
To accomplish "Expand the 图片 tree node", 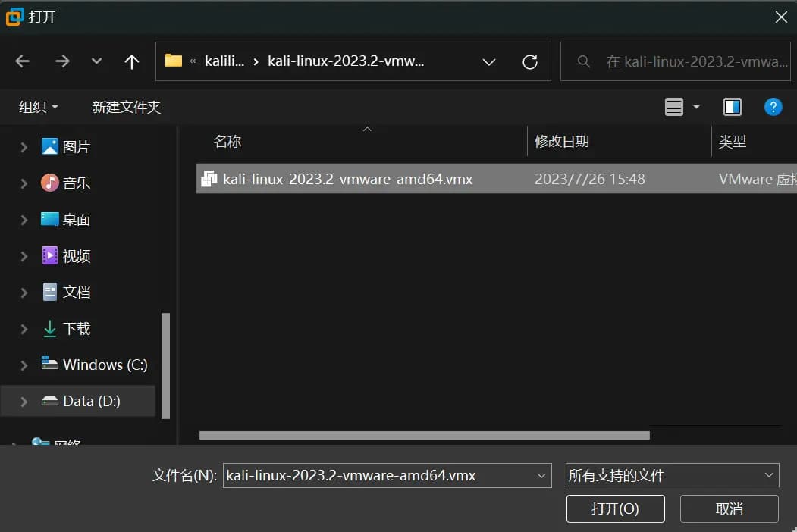I will pos(24,147).
